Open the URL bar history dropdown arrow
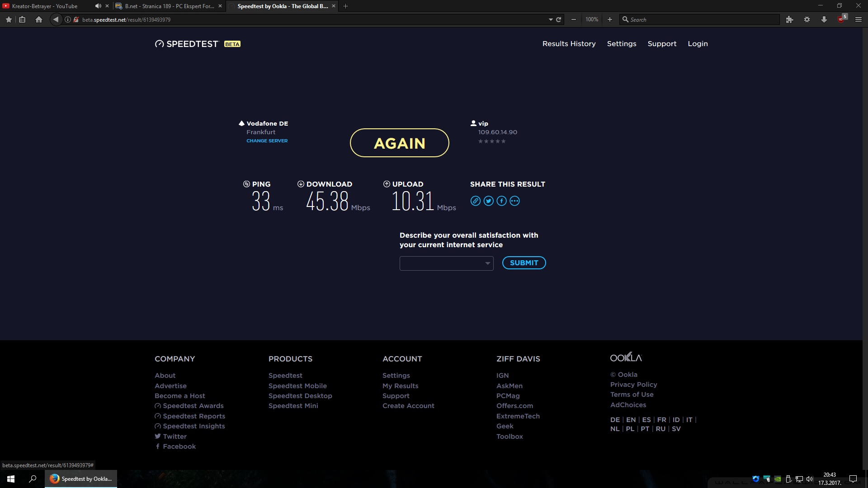 550,19
